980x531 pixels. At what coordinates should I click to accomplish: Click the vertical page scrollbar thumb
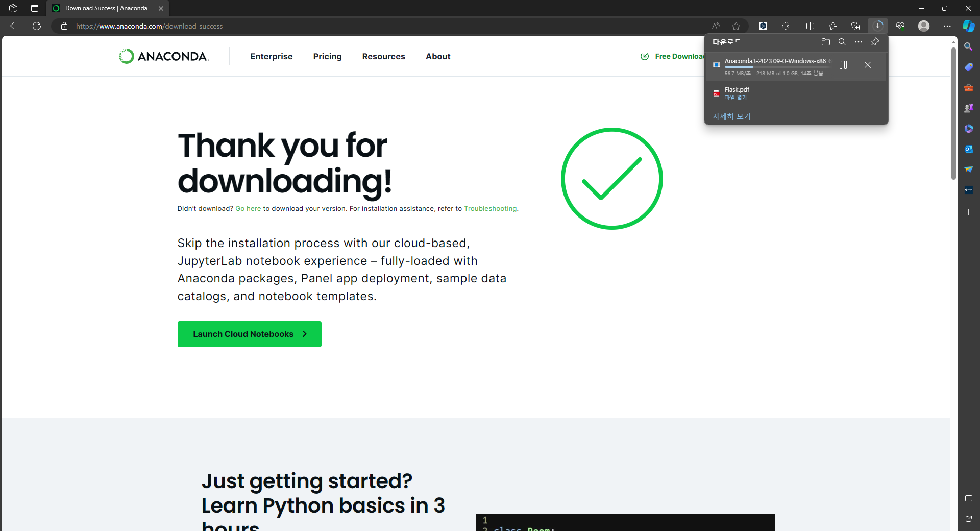pos(953,113)
